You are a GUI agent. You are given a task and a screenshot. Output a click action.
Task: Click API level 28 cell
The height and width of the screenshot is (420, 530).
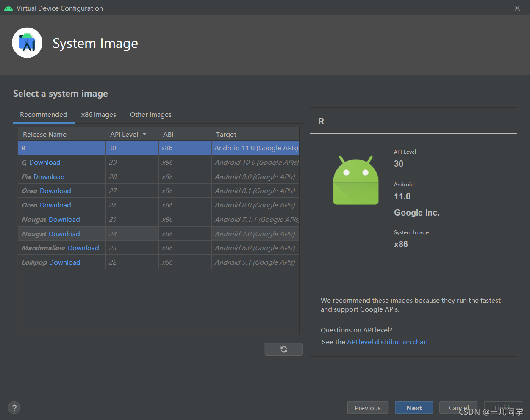tap(132, 177)
